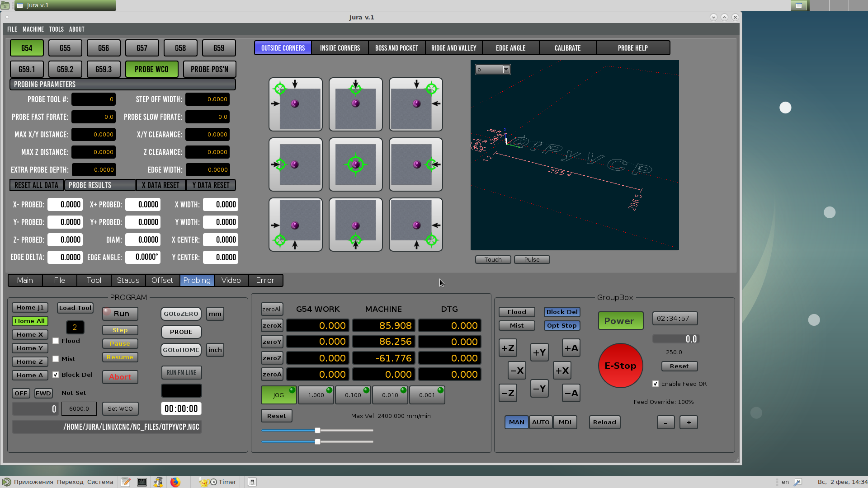Select the center probe icon
This screenshot has width=868, height=488.
[x=356, y=164]
